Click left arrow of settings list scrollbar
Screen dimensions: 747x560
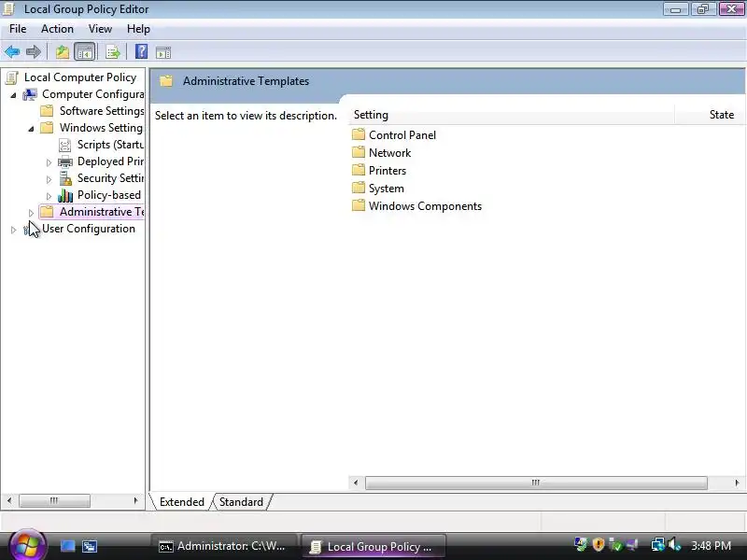point(356,483)
